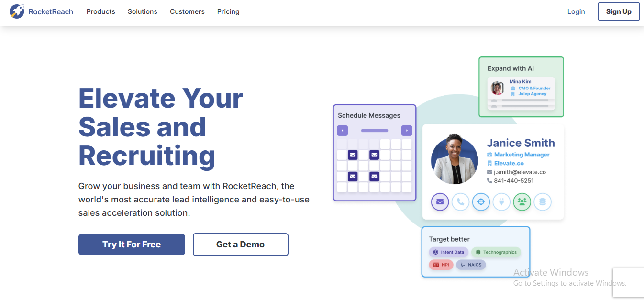This screenshot has height=301, width=644.
Task: Open the Products menu
Action: [101, 11]
